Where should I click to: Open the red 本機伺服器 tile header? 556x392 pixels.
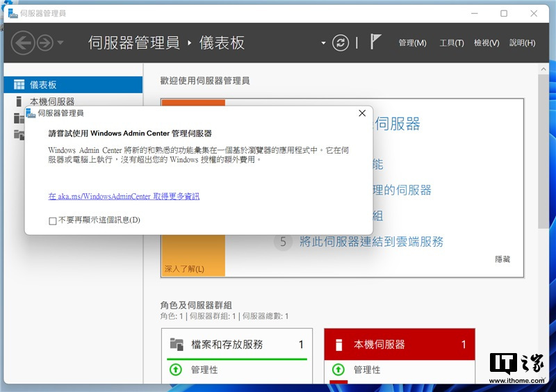[399, 344]
